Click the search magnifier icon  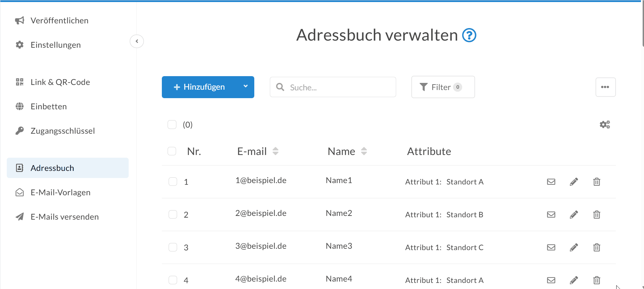(280, 87)
